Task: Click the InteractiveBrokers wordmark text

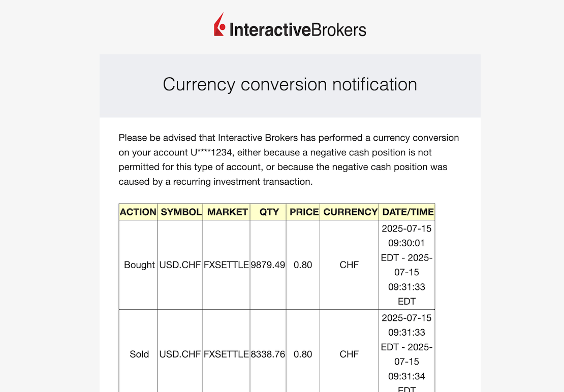Action: [298, 29]
